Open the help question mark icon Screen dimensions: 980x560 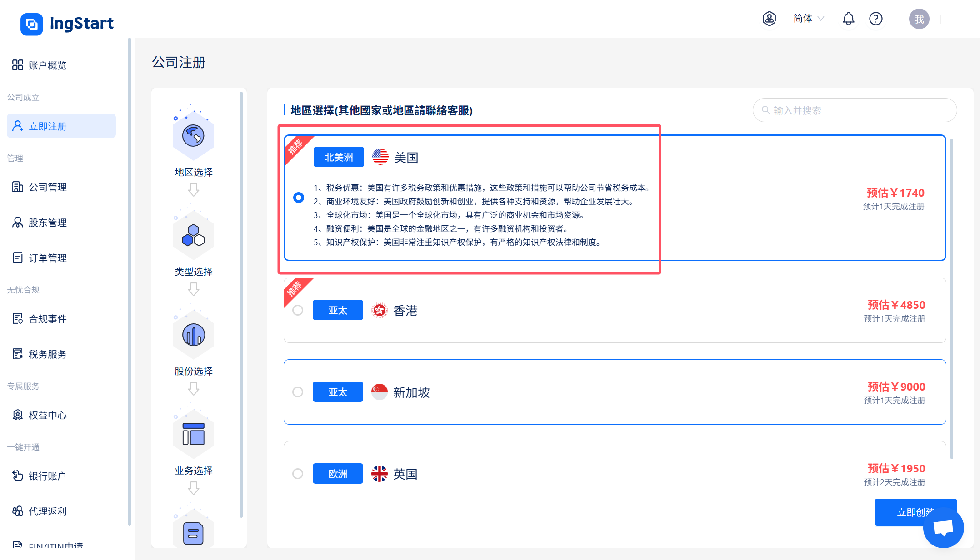pyautogui.click(x=875, y=19)
